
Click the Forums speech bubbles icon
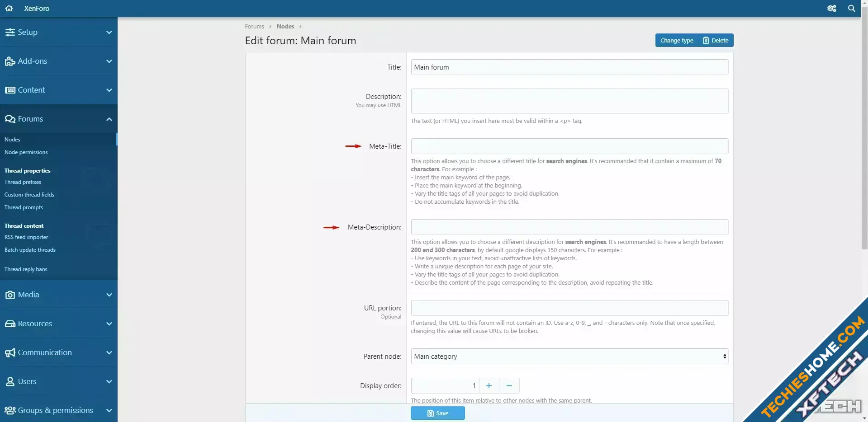[10, 119]
